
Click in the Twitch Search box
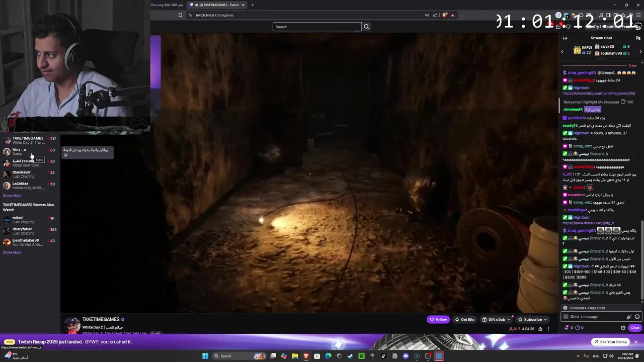(x=317, y=27)
